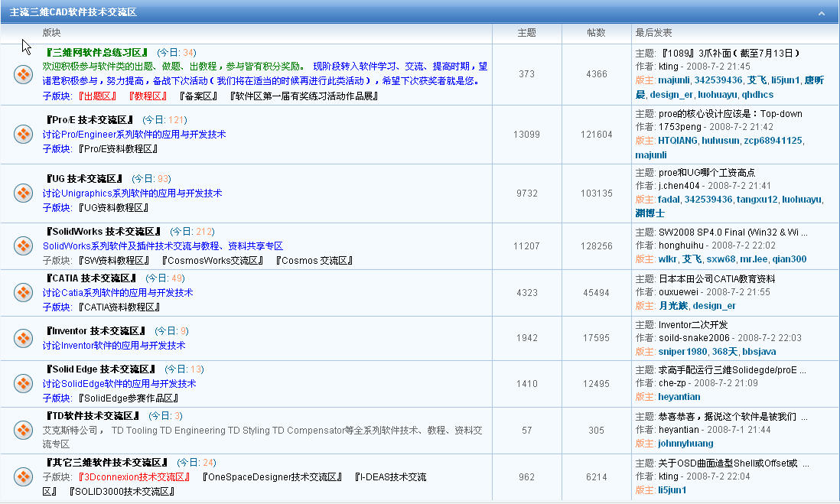The image size is (840, 504).
Task: Click the SolidWorks topic count 11207
Action: [526, 245]
